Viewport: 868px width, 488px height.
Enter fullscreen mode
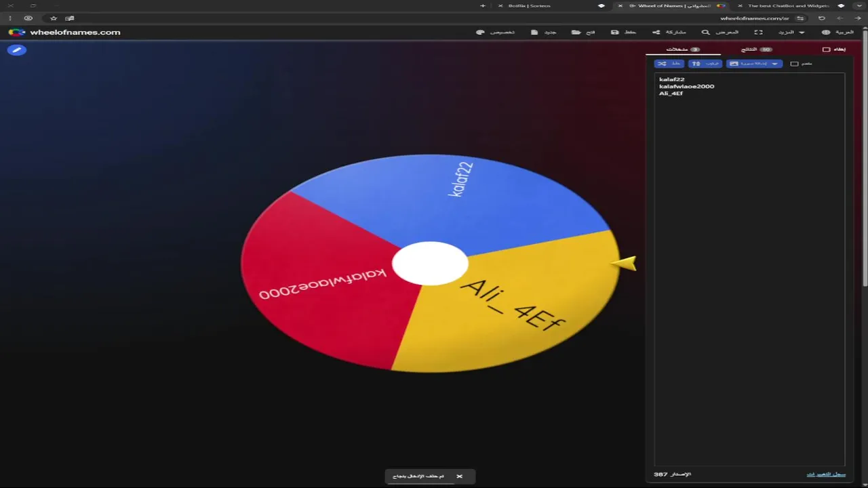tap(758, 32)
